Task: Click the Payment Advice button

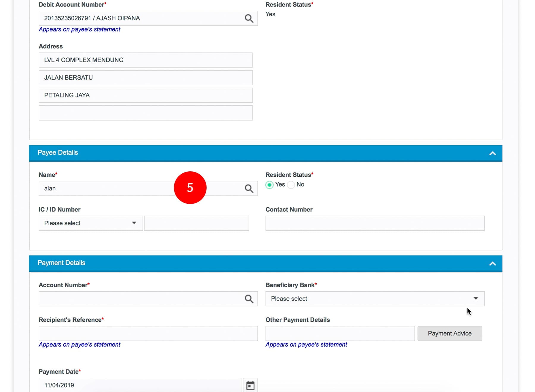Action: point(449,333)
